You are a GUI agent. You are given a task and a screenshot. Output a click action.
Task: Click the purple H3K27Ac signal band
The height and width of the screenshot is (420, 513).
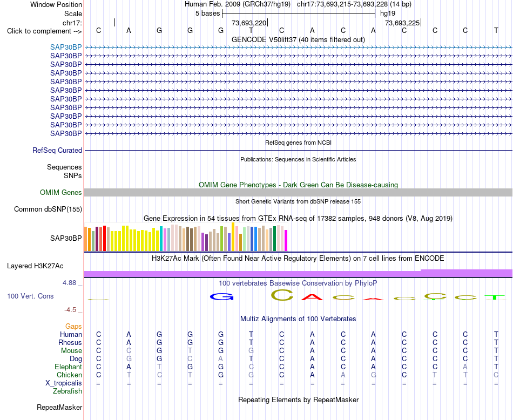click(298, 274)
